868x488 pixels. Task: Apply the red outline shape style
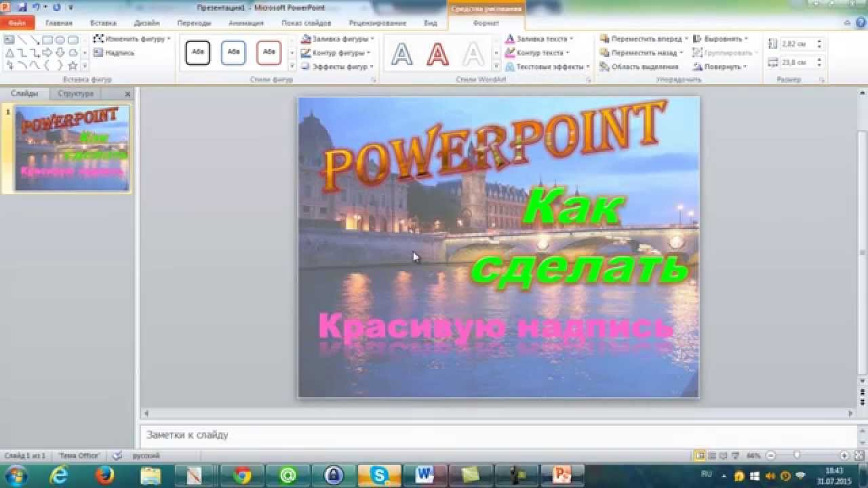click(269, 52)
